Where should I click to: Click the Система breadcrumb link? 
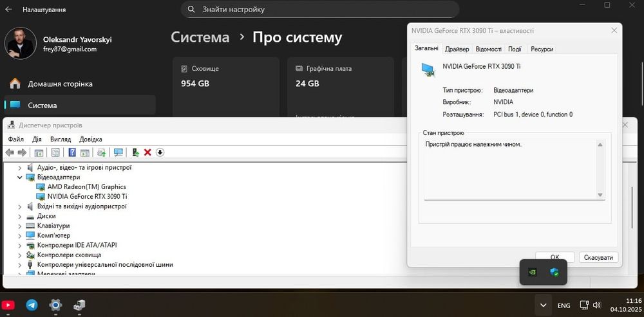pyautogui.click(x=200, y=37)
